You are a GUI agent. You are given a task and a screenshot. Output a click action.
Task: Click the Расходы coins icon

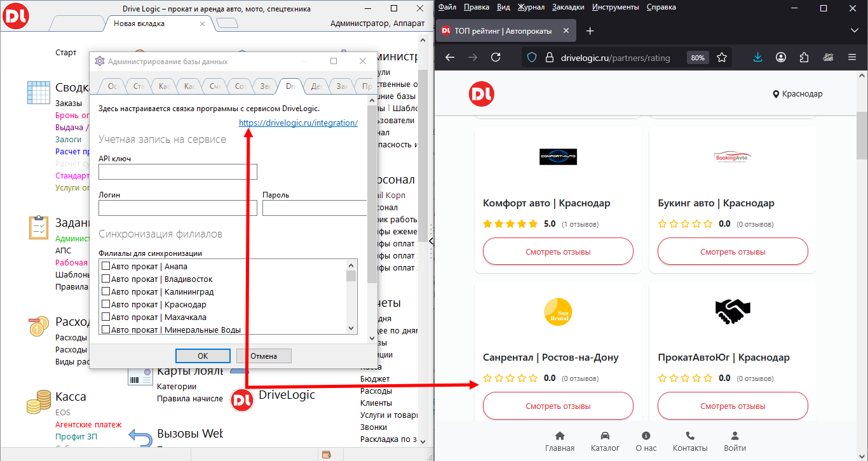[x=39, y=326]
